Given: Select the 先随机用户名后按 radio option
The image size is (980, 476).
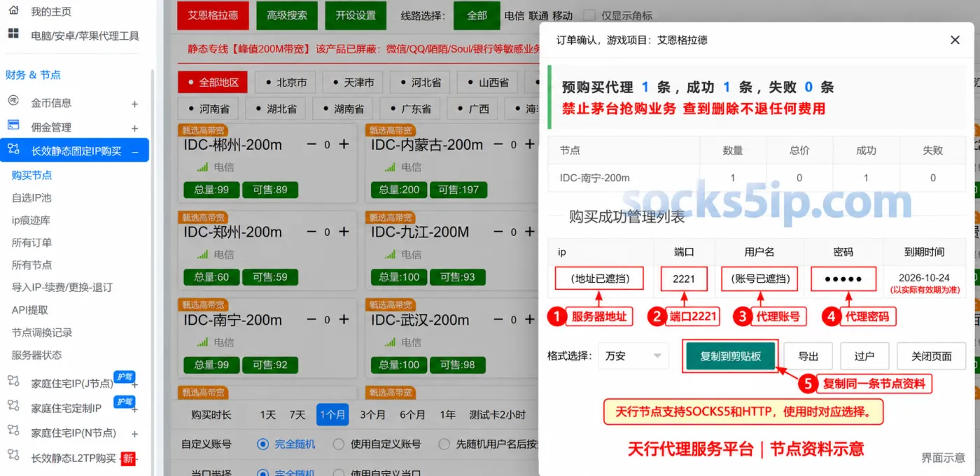Looking at the screenshot, I should point(444,444).
